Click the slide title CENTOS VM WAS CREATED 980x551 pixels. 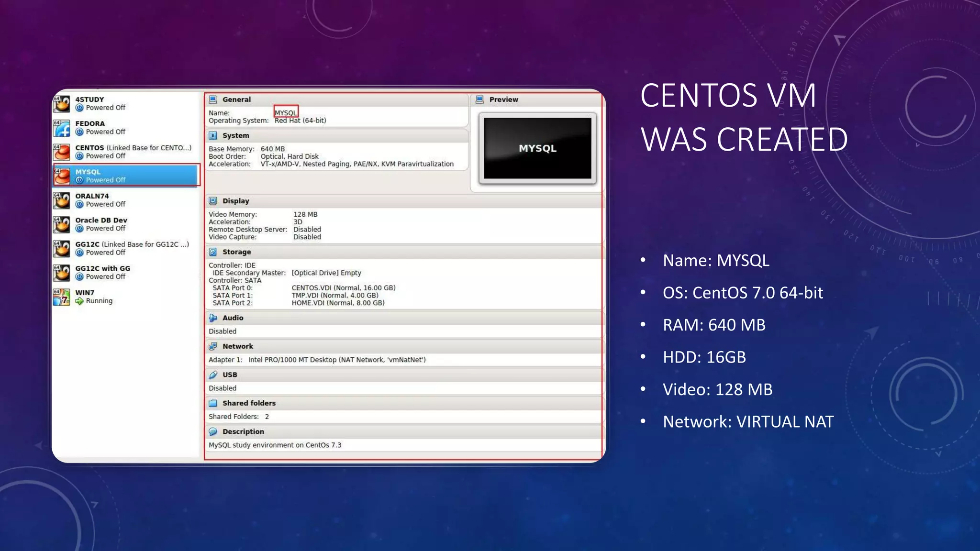coord(744,117)
